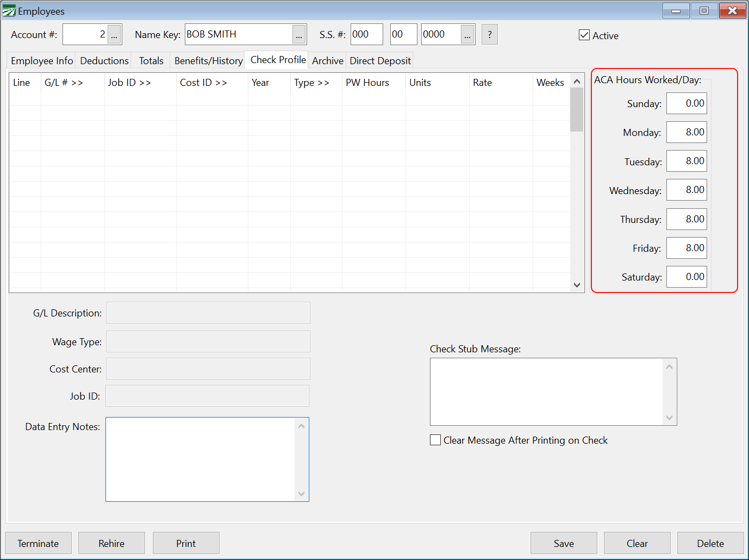Image resolution: width=749 pixels, height=560 pixels.
Task: Open the Name Key lookup ellipsis button
Action: tap(299, 35)
